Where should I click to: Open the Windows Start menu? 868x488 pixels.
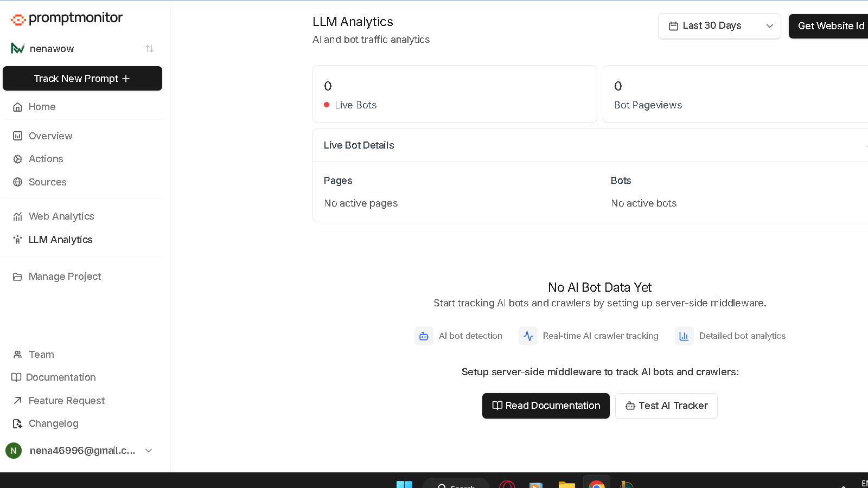tap(404, 484)
